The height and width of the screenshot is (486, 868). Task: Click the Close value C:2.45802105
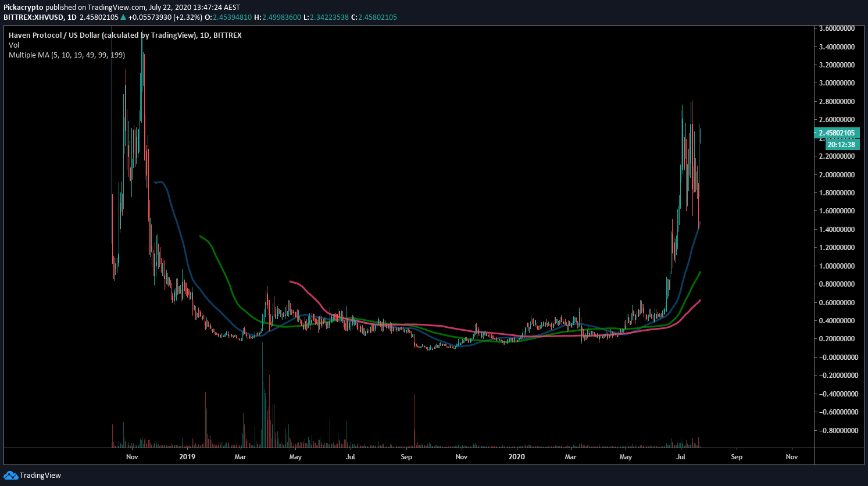374,17
